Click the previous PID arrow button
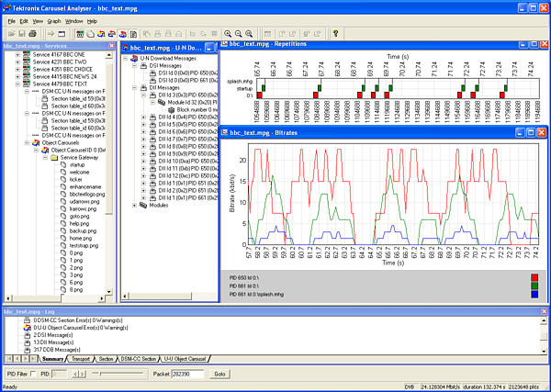Image resolution: width=551 pixels, height=392 pixels. [x=75, y=374]
